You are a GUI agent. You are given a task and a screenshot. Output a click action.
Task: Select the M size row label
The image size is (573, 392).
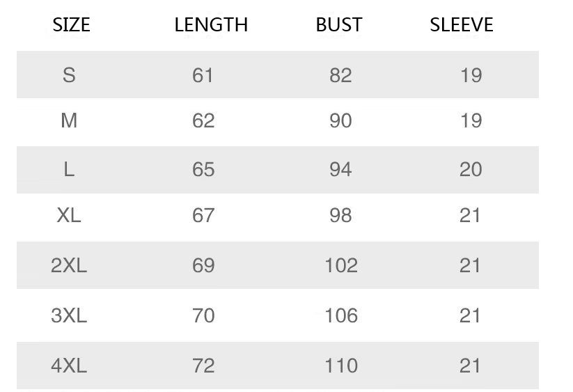(x=69, y=120)
